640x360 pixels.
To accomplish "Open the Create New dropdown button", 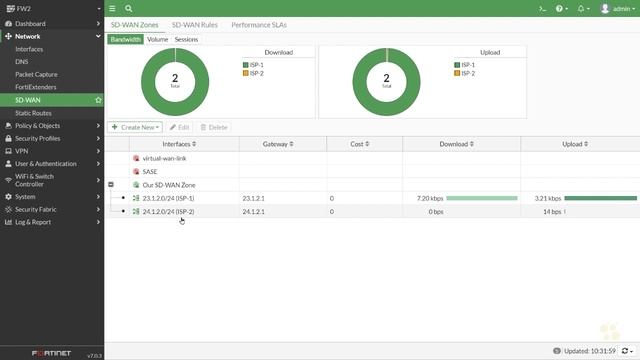I will pyautogui.click(x=135, y=127).
